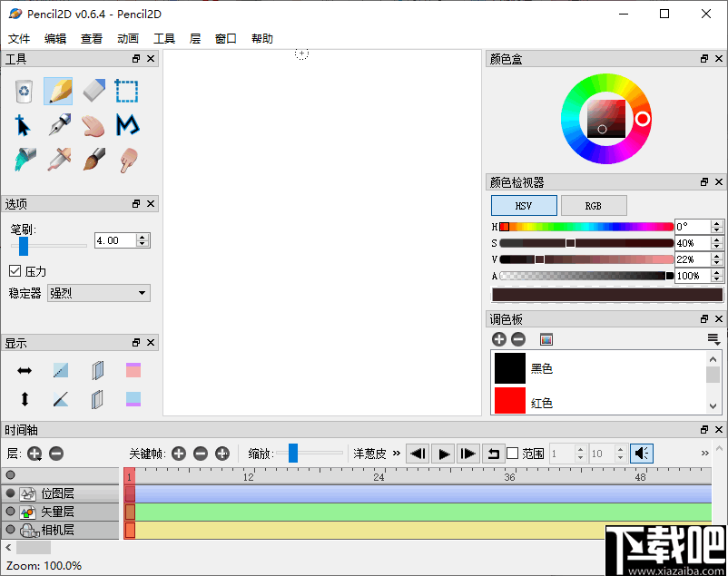Open the palette options swatch grid icon

(546, 338)
